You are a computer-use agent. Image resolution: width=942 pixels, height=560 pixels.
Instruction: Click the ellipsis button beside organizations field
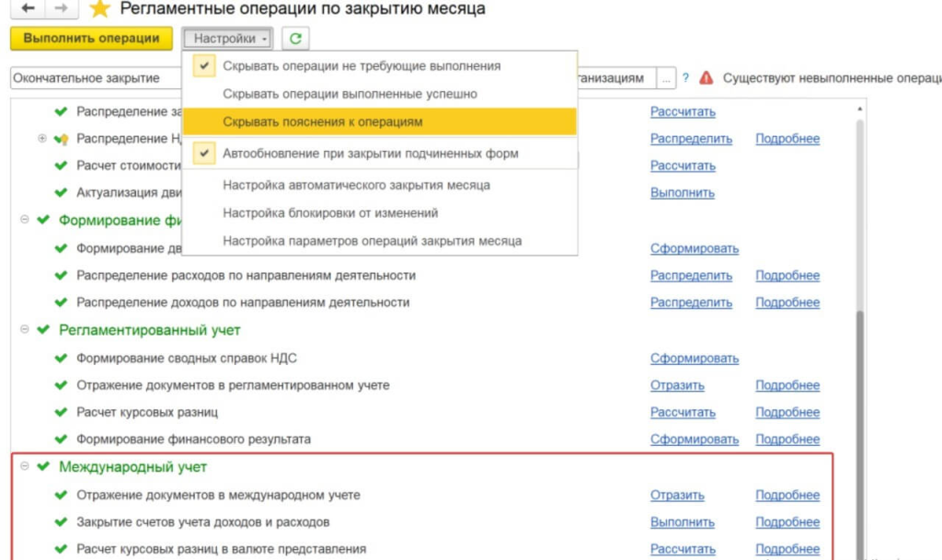pos(667,78)
